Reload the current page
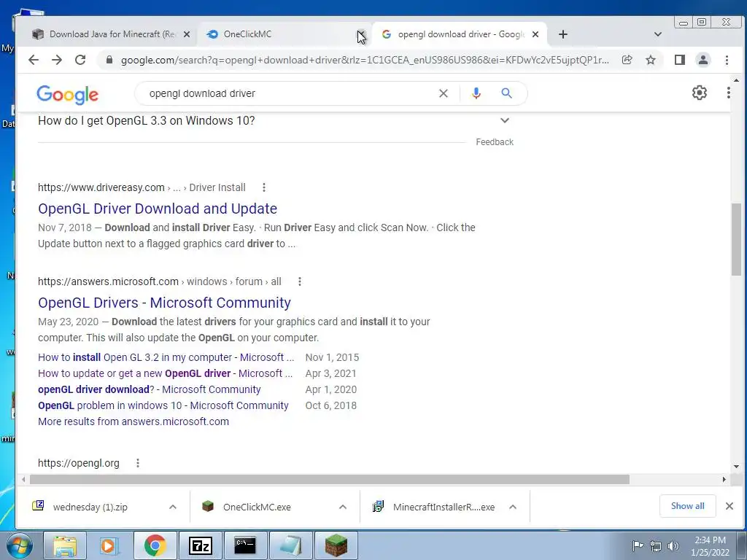Viewport: 747px width, 560px height. pyautogui.click(x=80, y=60)
